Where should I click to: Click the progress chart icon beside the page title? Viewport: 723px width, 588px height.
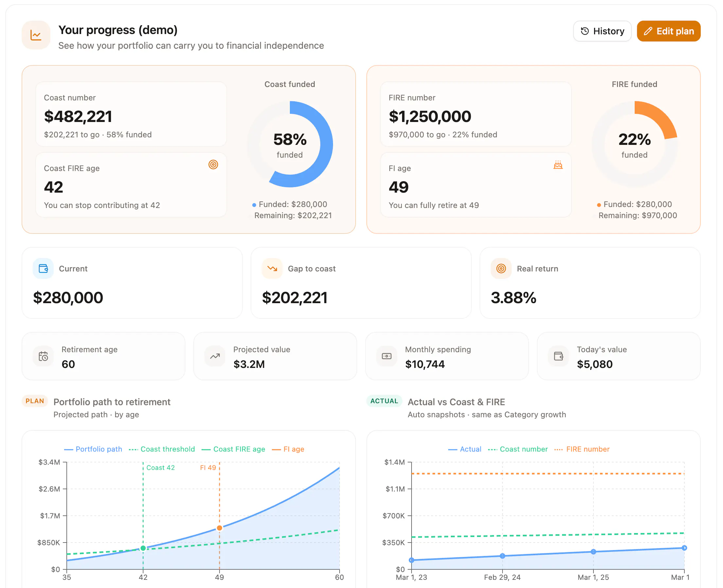coord(36,35)
